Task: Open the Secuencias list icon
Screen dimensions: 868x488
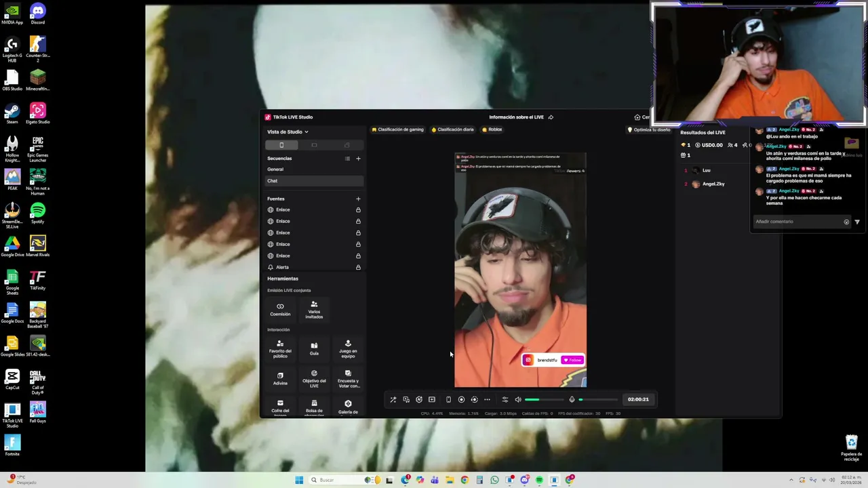Action: pos(347,159)
